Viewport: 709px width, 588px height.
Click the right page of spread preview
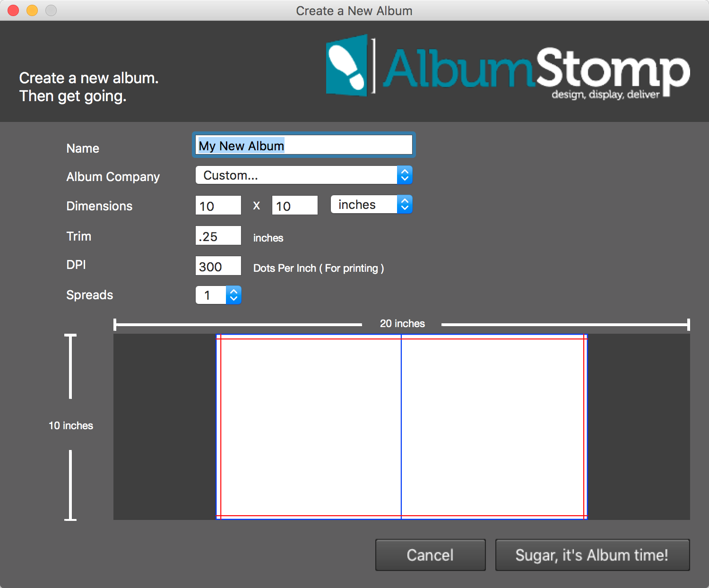(x=494, y=427)
